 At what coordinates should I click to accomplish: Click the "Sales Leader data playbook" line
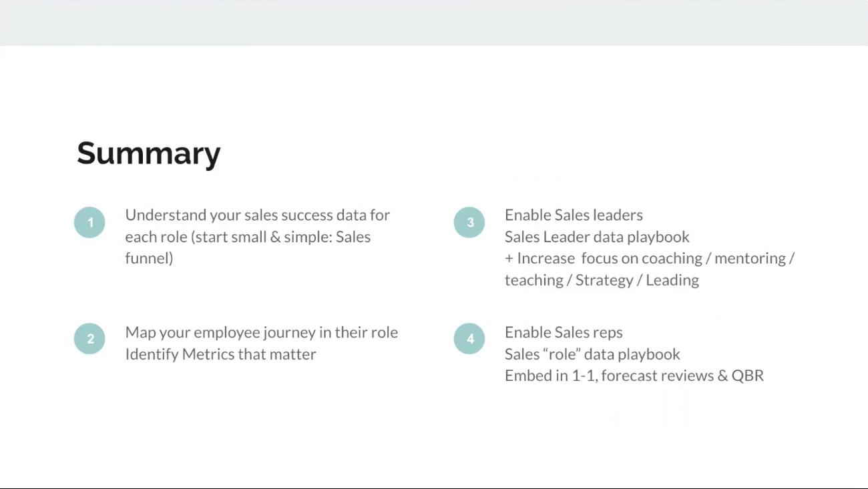(597, 237)
